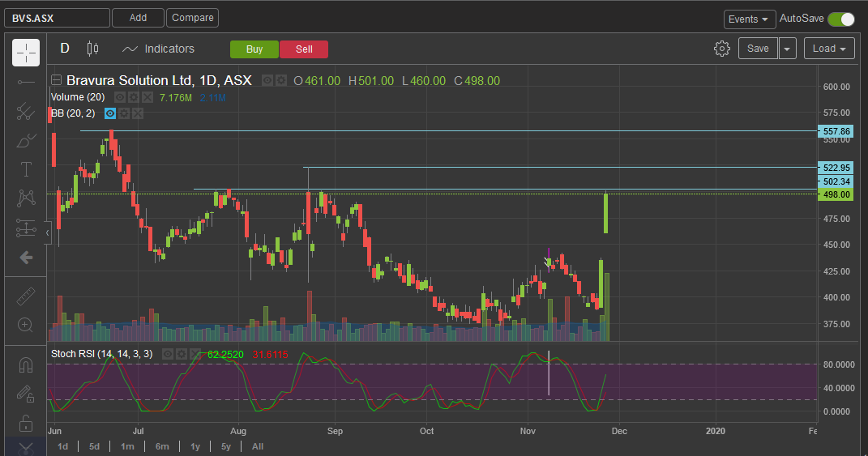Select the text annotation tool
This screenshot has width=868, height=456.
click(26, 169)
